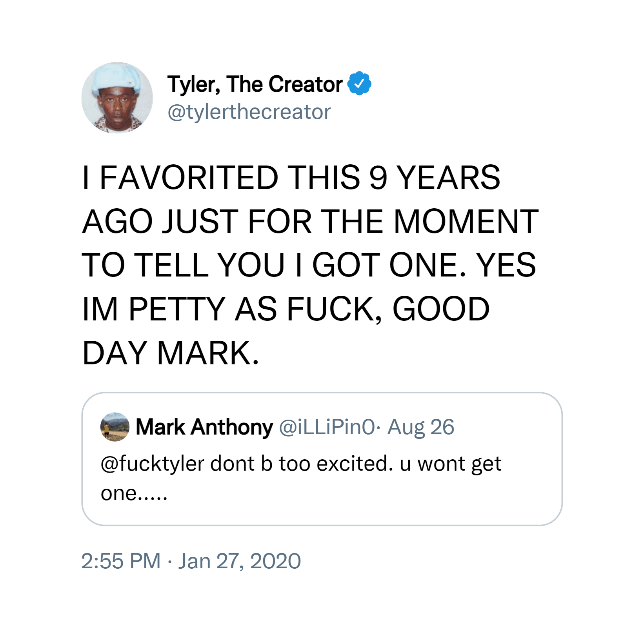Click the line "TO TELL YOU I GOT ONE. YES"
This screenshot has width=644, height=644.
(x=309, y=266)
